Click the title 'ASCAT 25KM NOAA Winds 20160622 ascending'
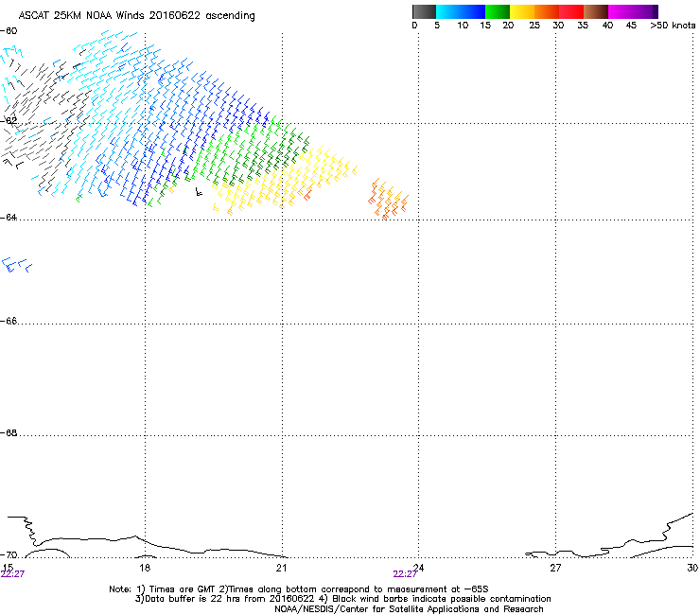700x615 pixels. [x=136, y=16]
